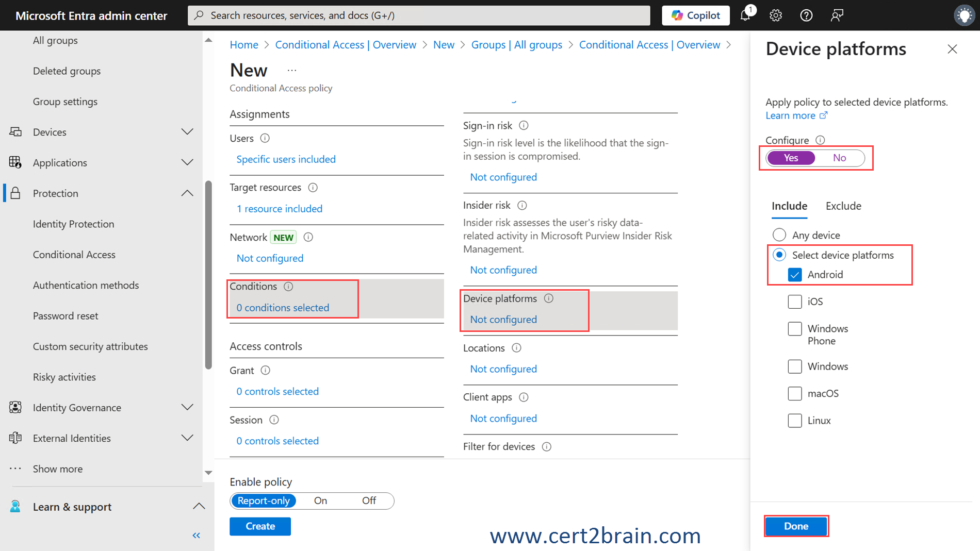Click the Applications sidebar icon
This screenshot has width=980, height=551.
(x=15, y=162)
